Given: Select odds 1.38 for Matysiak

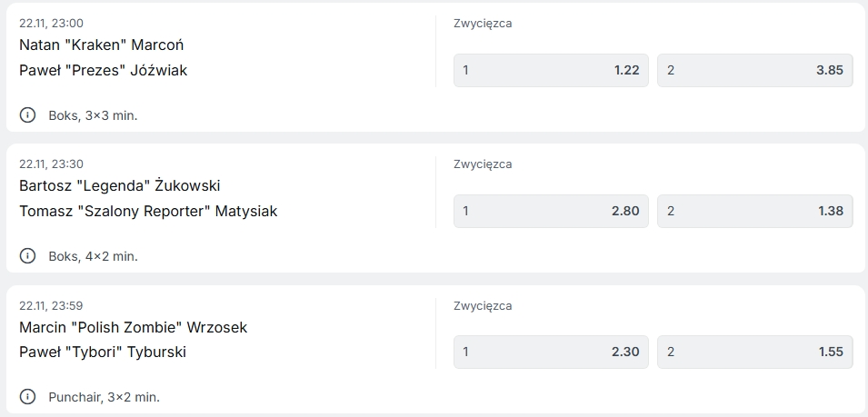Looking at the screenshot, I should 754,211.
